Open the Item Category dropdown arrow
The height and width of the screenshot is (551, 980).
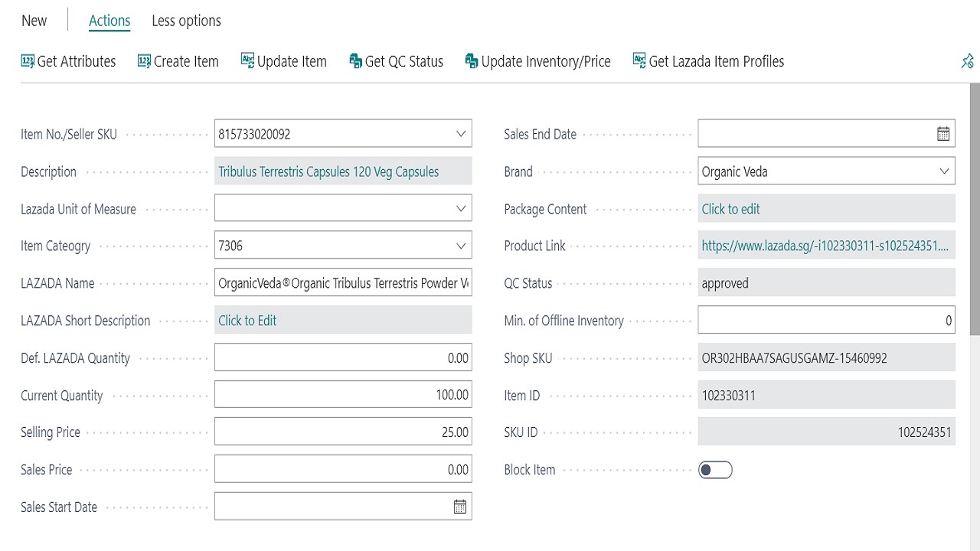click(461, 246)
